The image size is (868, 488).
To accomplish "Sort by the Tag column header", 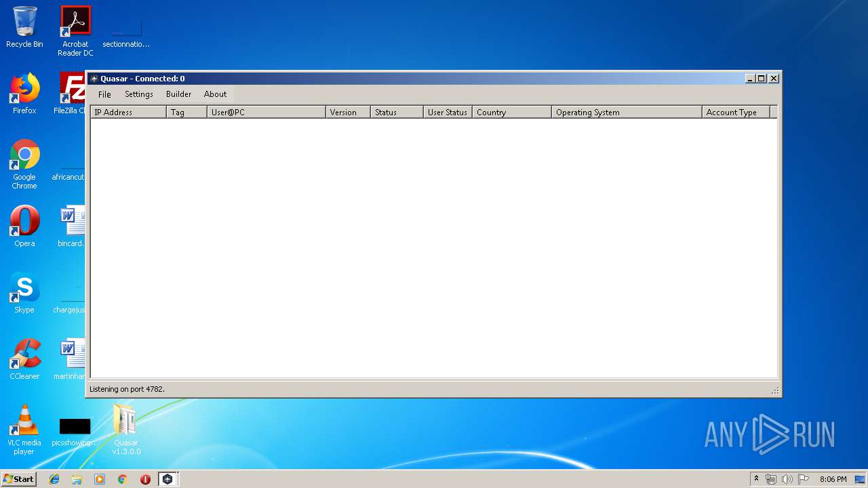I will (186, 113).
